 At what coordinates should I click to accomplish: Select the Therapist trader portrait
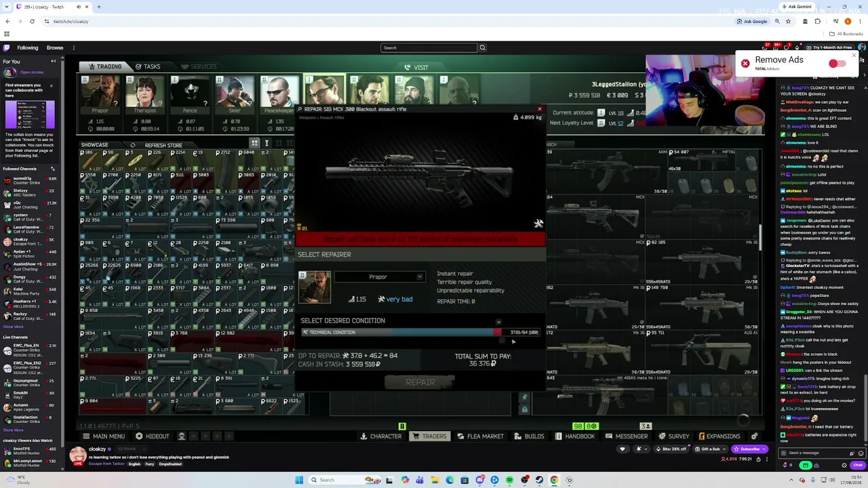[146, 95]
